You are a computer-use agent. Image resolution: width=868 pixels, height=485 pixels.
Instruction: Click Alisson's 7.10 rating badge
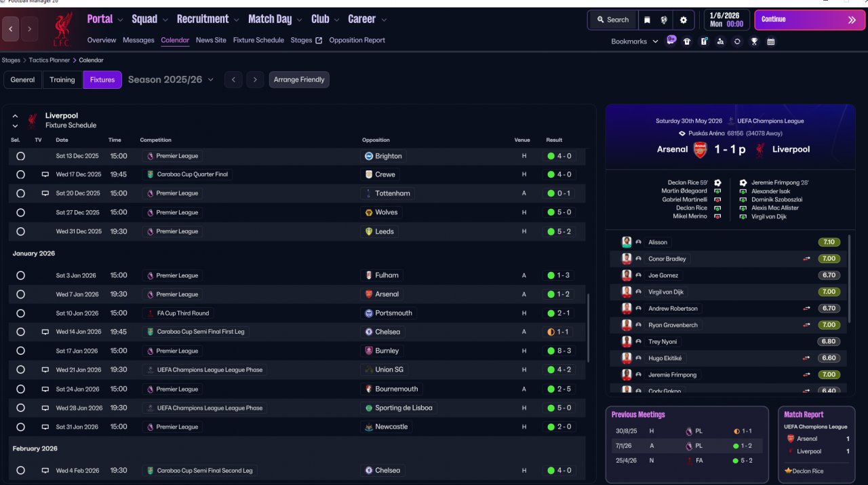coord(829,242)
